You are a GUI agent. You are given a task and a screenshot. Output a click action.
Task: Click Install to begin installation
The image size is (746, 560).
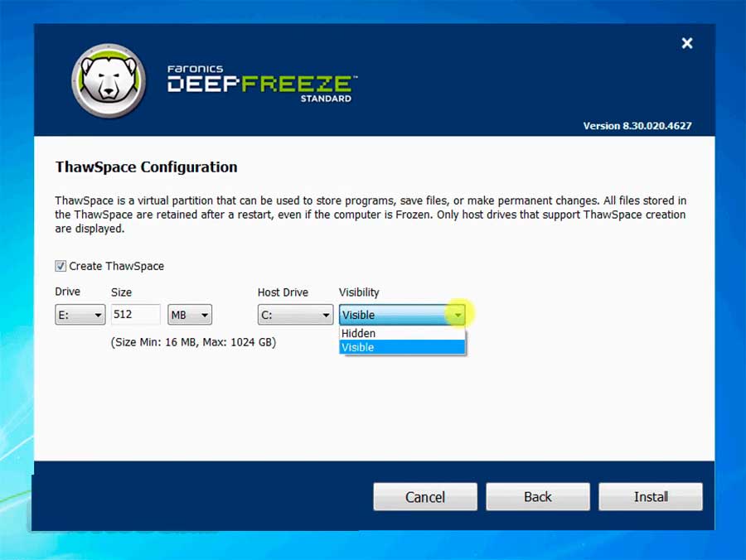(650, 497)
